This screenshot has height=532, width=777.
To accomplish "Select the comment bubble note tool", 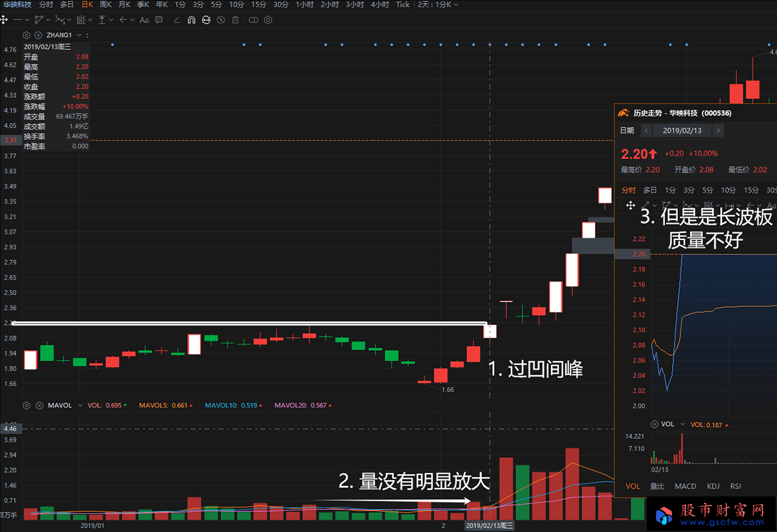I will coord(159,20).
